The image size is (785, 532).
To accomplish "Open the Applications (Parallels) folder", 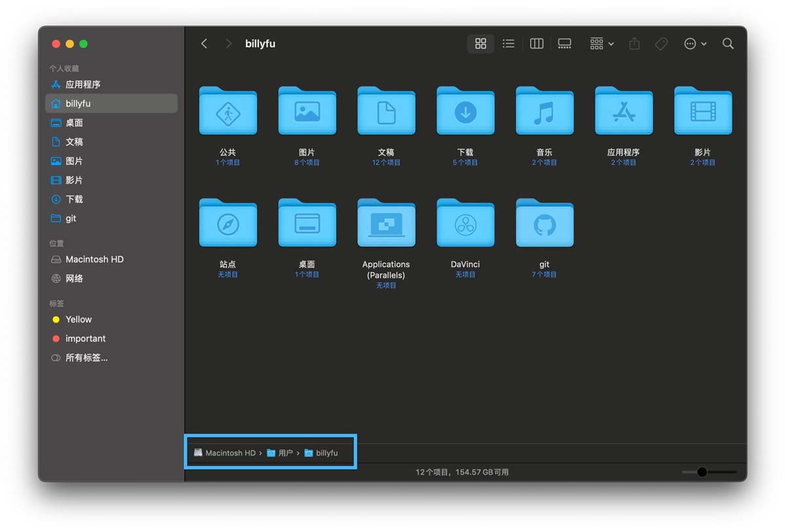I will [x=386, y=225].
